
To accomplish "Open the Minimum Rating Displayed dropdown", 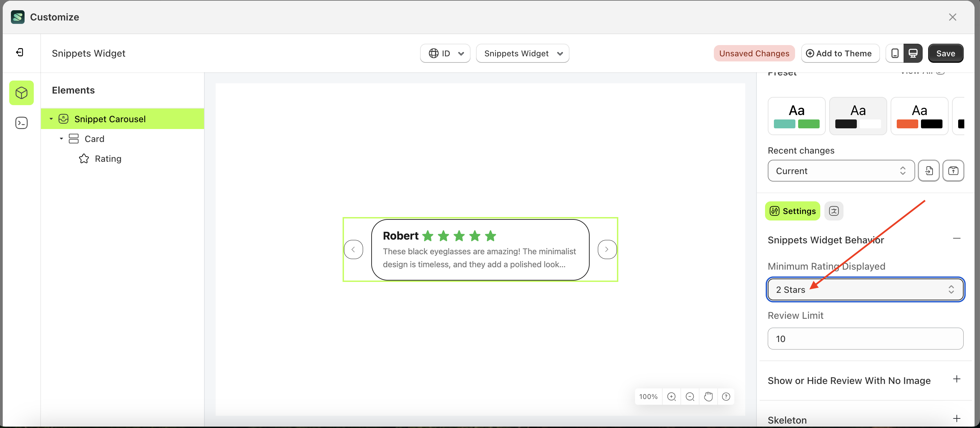I will pyautogui.click(x=865, y=289).
